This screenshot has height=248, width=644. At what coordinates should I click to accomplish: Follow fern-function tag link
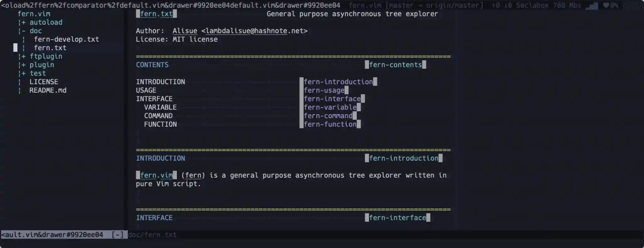point(330,124)
